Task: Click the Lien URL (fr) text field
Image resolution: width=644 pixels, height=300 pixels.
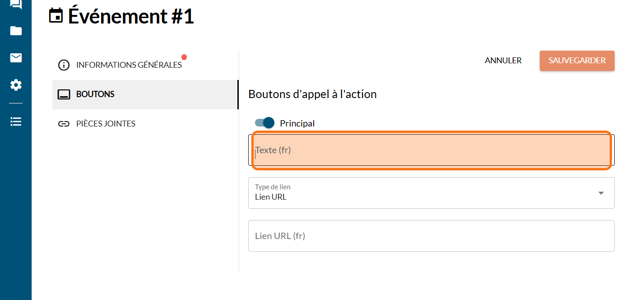Action: [431, 236]
